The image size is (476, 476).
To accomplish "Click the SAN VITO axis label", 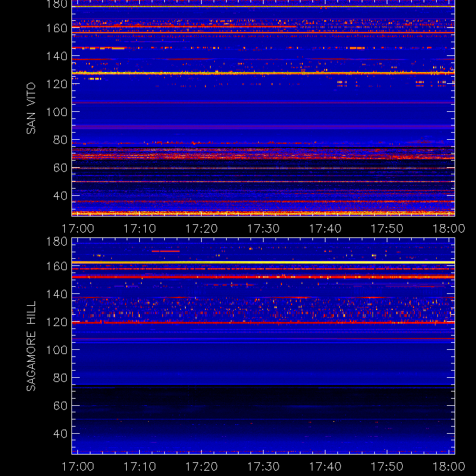I will click(x=31, y=108).
